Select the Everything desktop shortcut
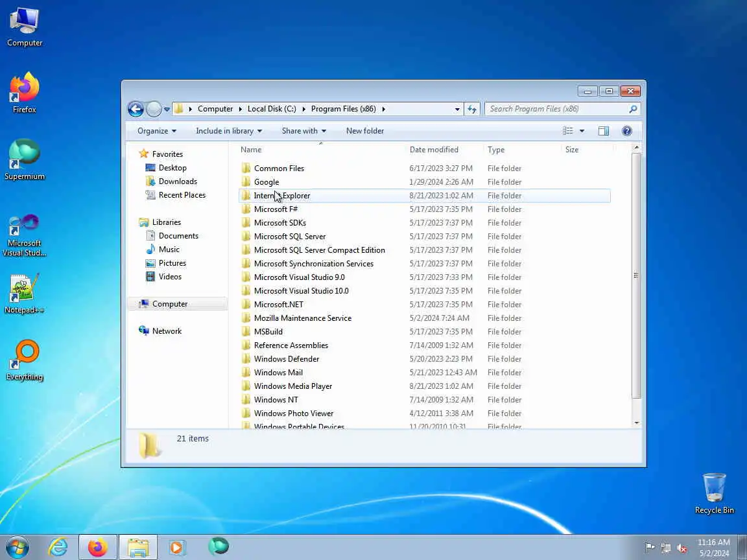The height and width of the screenshot is (560, 747). point(24,360)
